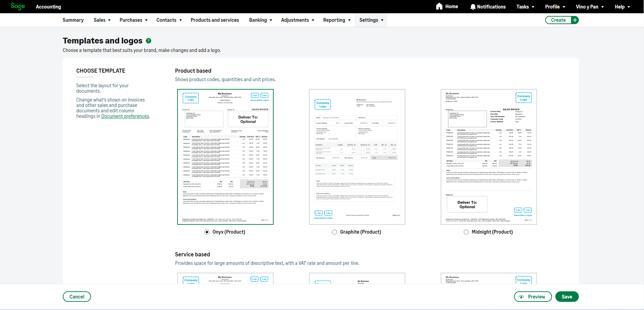Cancel the template changes
The image size is (644, 310).
(77, 296)
